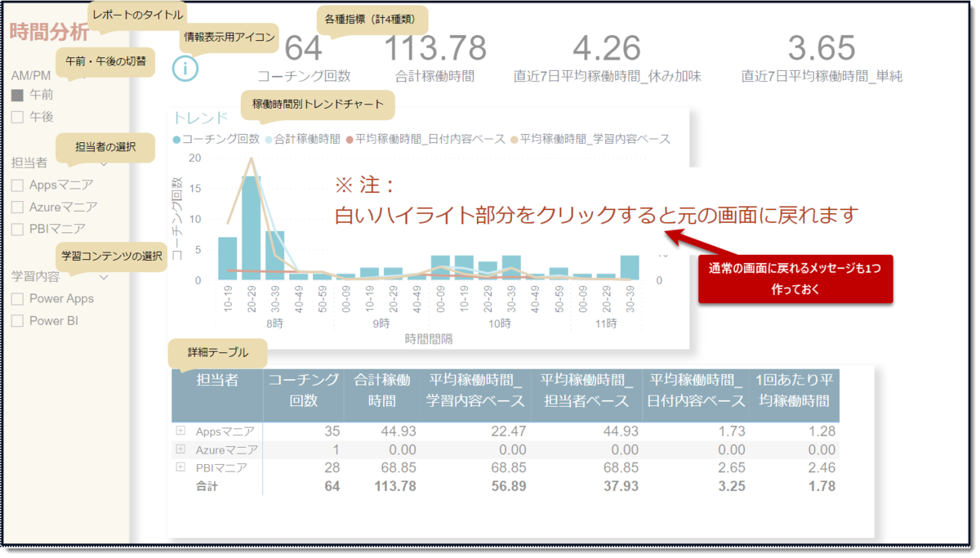Open the 担当者 slicer dropdown chevron

pos(102,163)
